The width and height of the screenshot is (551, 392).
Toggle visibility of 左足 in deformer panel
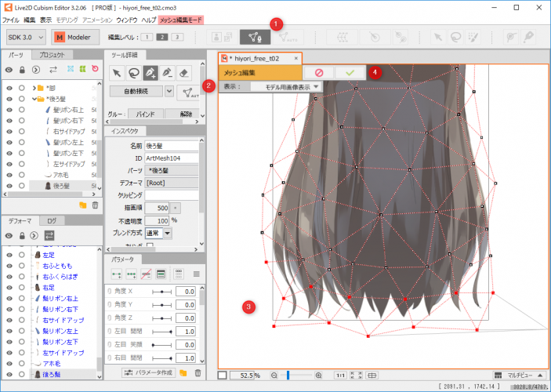coord(9,255)
